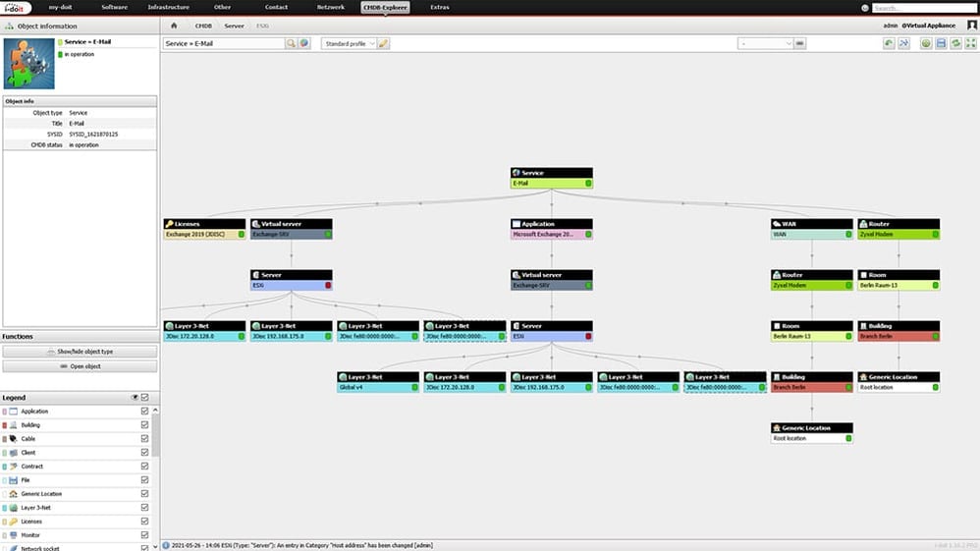
Task: Click the globe icon next to the magnifier
Action: tap(304, 43)
